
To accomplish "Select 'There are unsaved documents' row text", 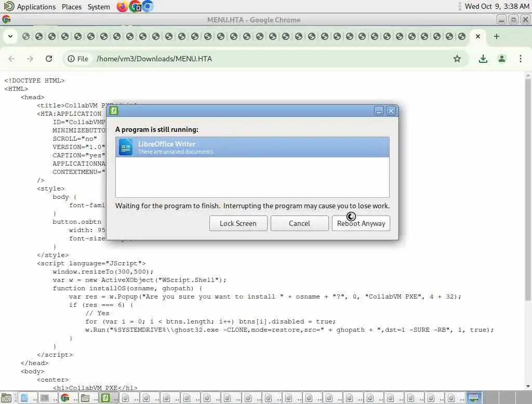I will click(176, 152).
